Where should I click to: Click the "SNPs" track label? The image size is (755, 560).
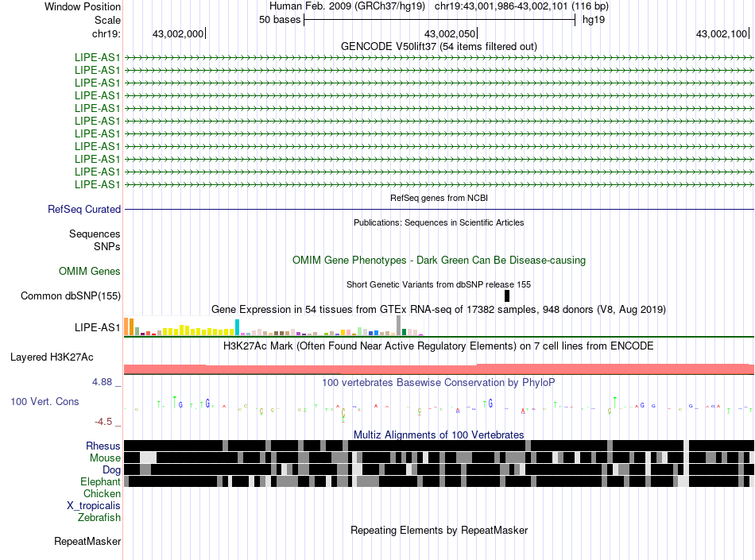107,246
